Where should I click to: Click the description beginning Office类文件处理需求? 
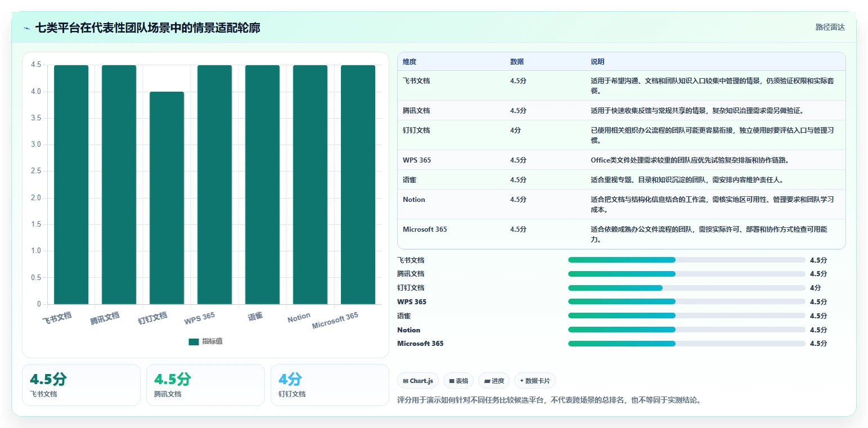690,160
